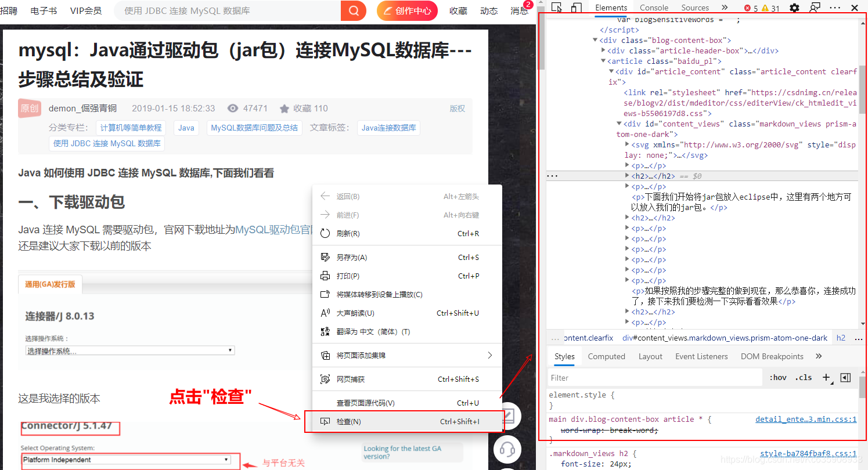Open the detail_ente…3.min.css:1 source link
868x470 pixels.
point(806,419)
